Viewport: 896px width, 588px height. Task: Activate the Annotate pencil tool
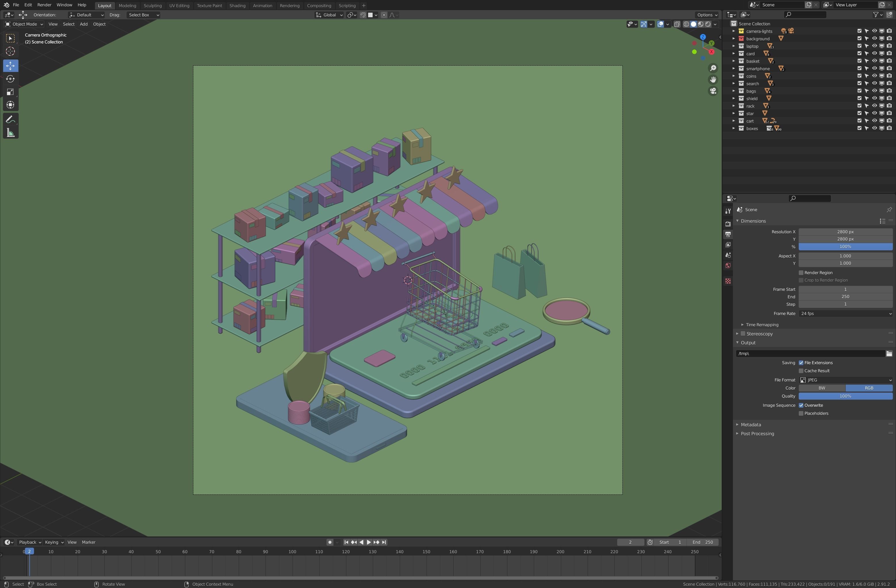coord(10,120)
